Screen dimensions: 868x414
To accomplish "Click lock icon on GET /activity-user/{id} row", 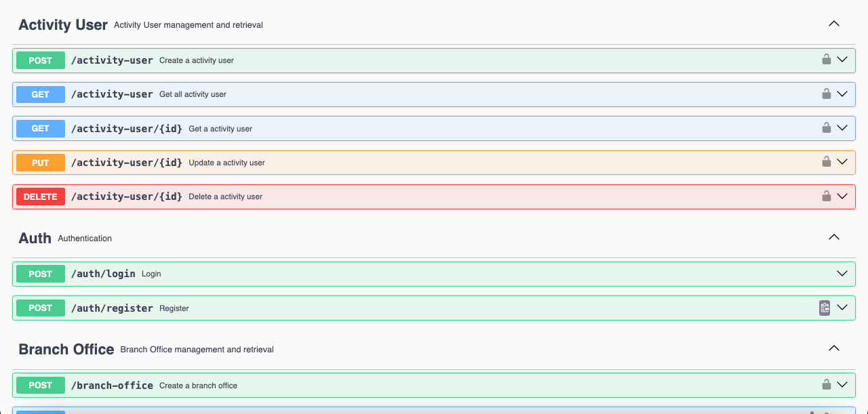I will tap(826, 127).
